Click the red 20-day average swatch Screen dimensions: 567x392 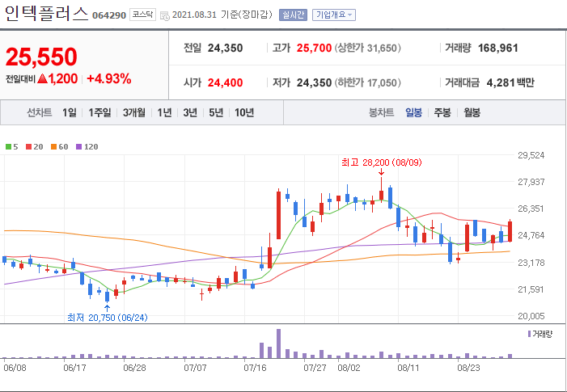28,146
